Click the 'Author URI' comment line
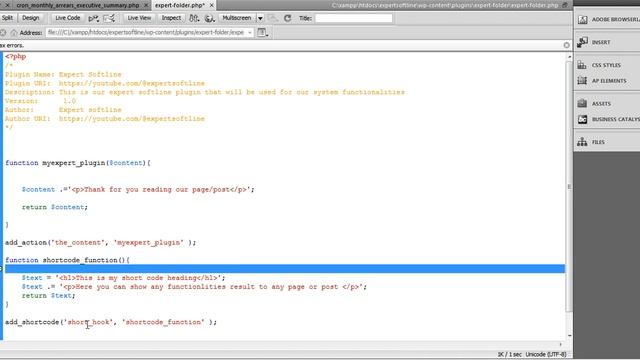This screenshot has width=640, height=360. tap(105, 119)
